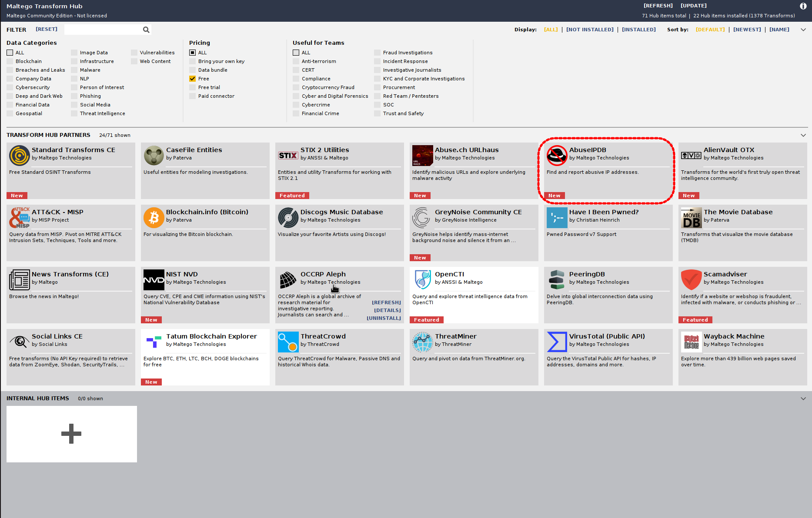Sort hub items by NAME

[x=779, y=30]
